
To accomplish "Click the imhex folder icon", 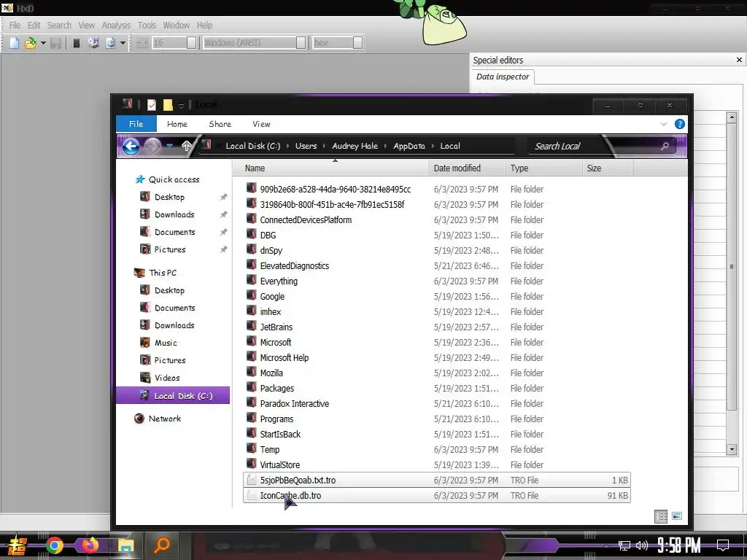I will click(252, 311).
